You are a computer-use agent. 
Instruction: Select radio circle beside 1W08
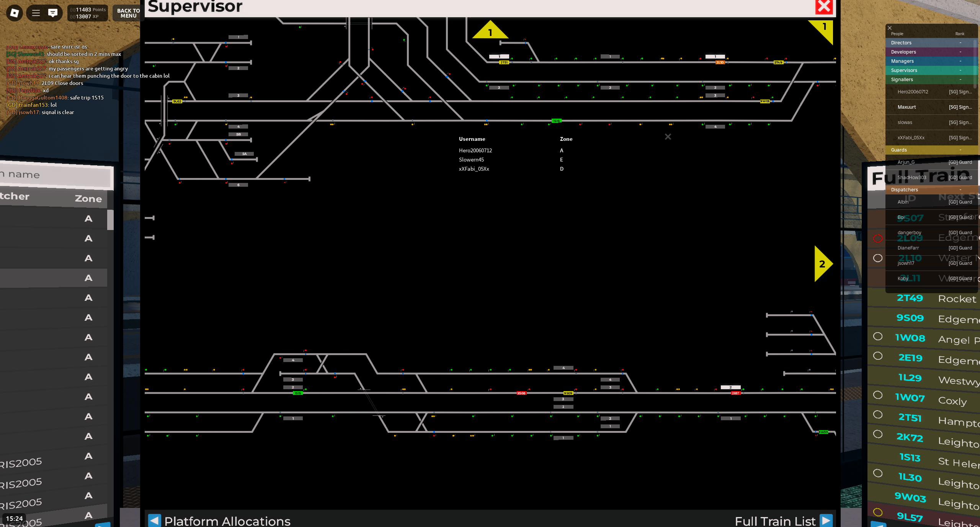point(878,336)
